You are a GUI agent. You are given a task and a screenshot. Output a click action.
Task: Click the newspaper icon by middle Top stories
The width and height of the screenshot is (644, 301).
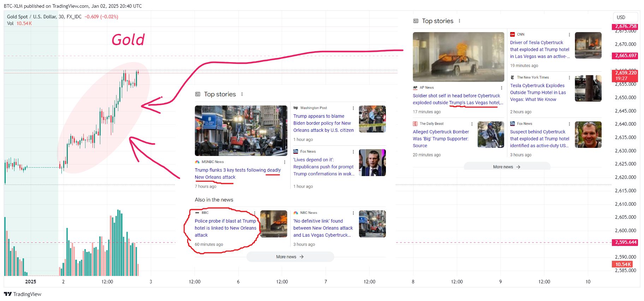(x=198, y=94)
